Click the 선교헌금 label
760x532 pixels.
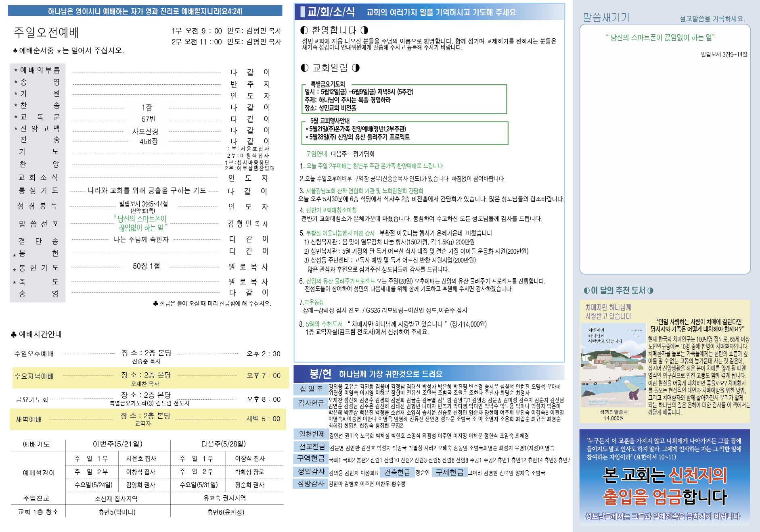coord(311,446)
